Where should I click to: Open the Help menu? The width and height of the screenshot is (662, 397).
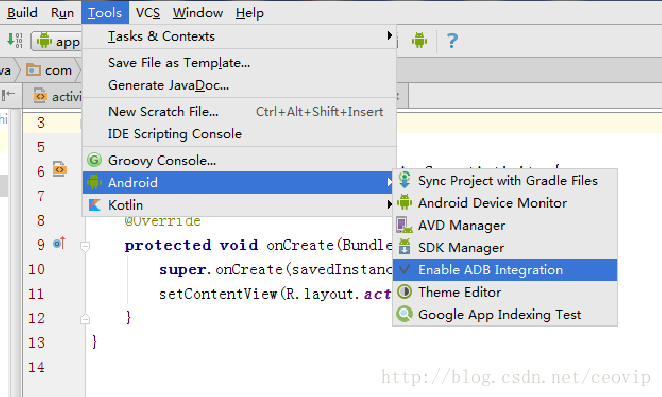pos(250,13)
